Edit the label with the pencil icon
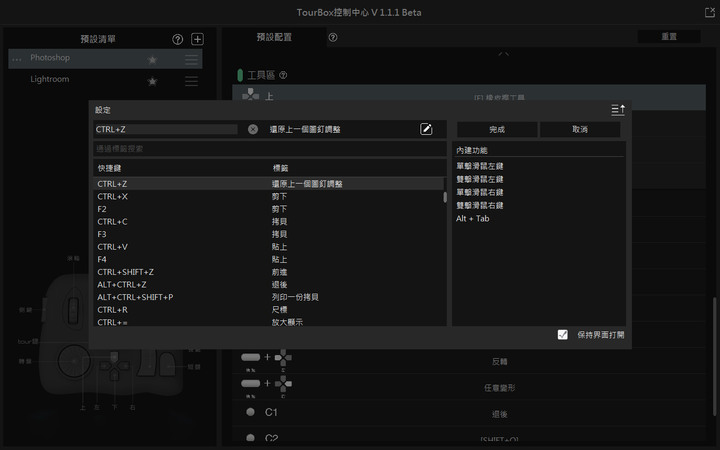 pos(426,129)
